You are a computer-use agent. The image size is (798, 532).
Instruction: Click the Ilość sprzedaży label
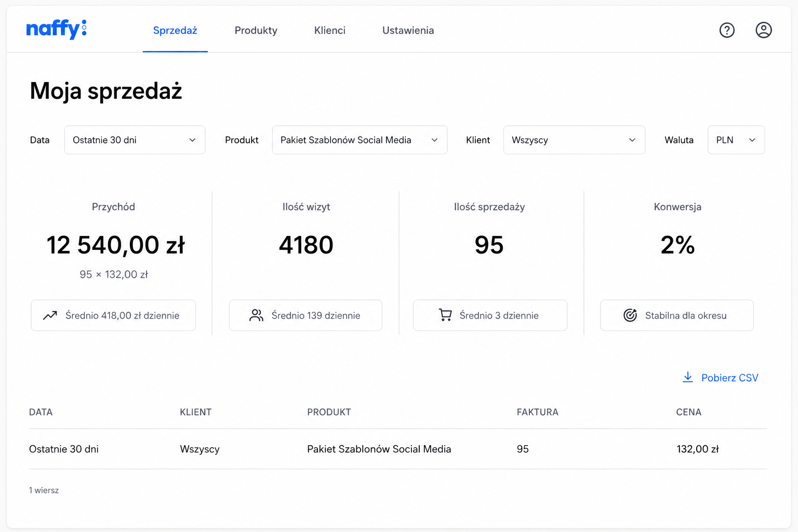489,207
